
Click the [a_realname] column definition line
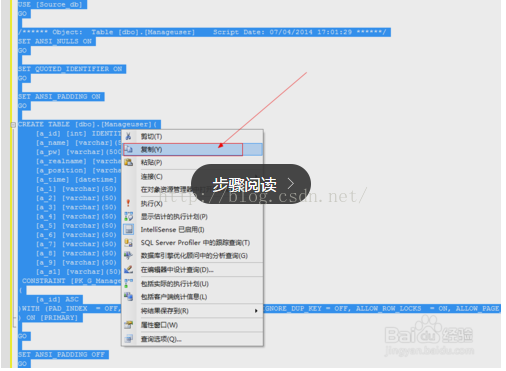pos(79,161)
